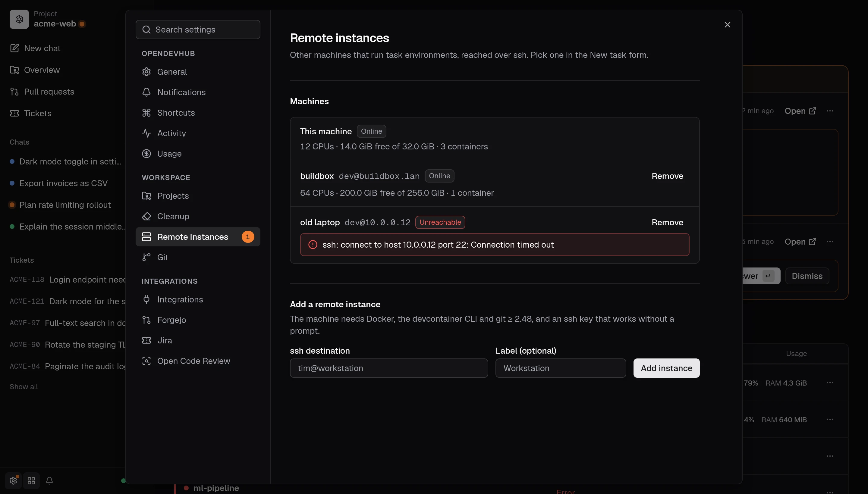Click the settings gear in bottom bar
The height and width of the screenshot is (494, 868).
coord(13,481)
